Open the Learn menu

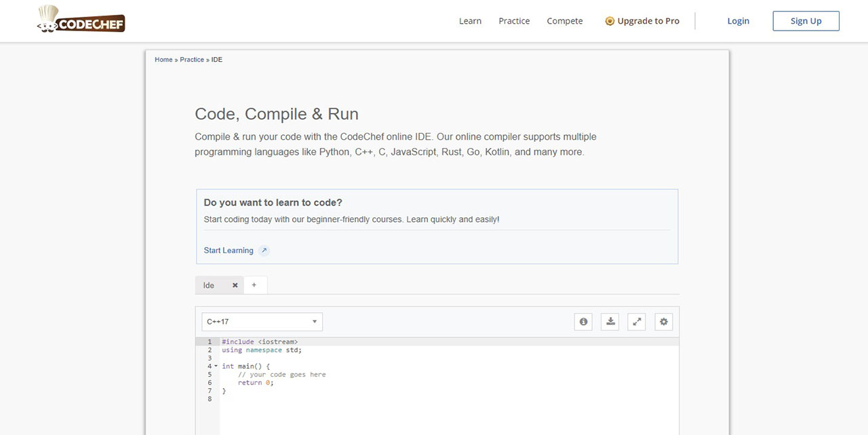pos(470,21)
